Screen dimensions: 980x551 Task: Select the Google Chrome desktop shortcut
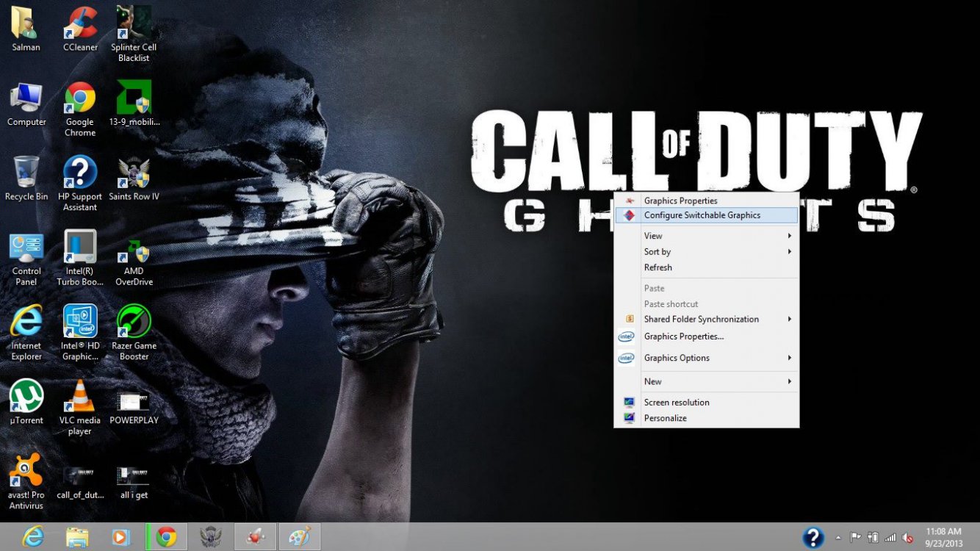pos(80,109)
